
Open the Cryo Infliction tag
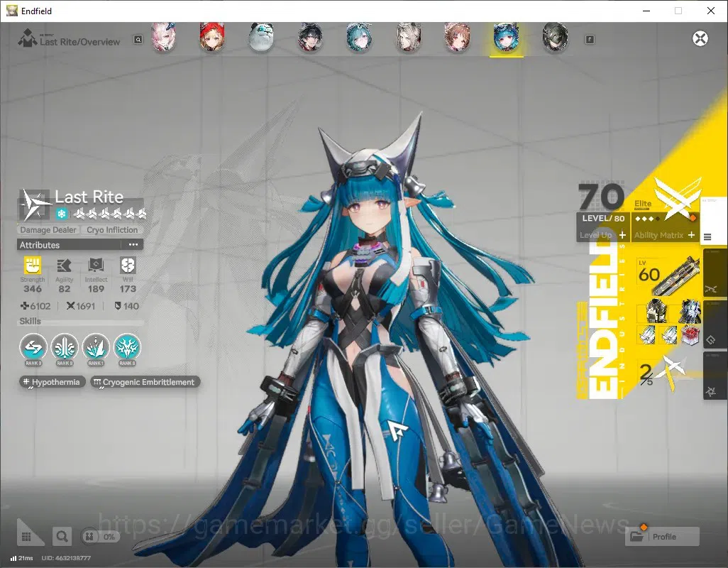click(x=112, y=230)
